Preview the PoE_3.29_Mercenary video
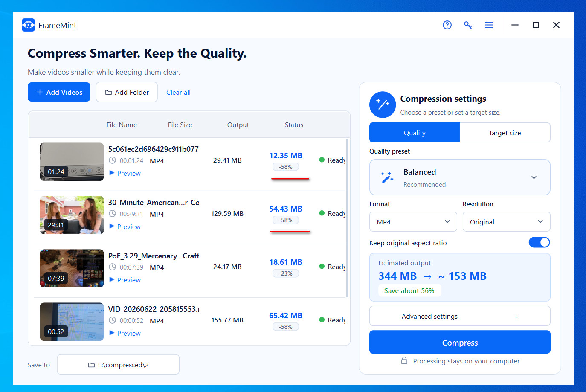Image resolution: width=586 pixels, height=392 pixels. click(x=125, y=280)
